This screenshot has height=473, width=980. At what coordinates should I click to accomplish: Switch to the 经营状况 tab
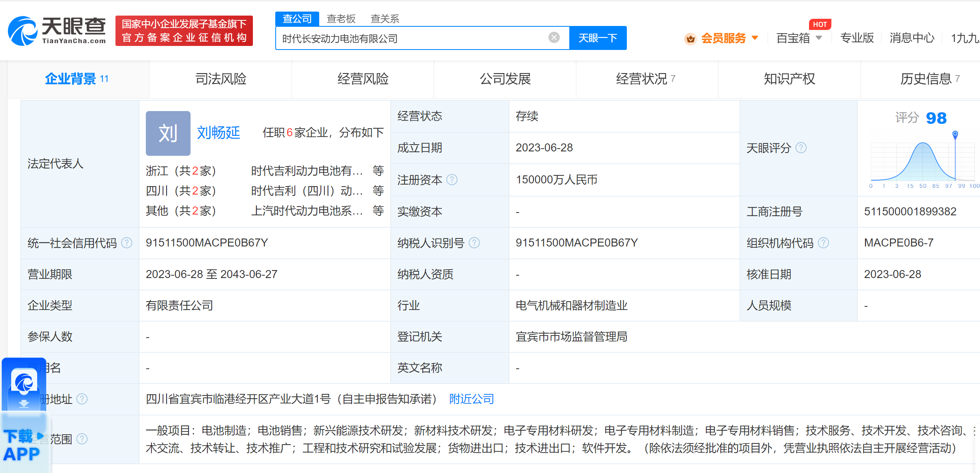[x=647, y=79]
